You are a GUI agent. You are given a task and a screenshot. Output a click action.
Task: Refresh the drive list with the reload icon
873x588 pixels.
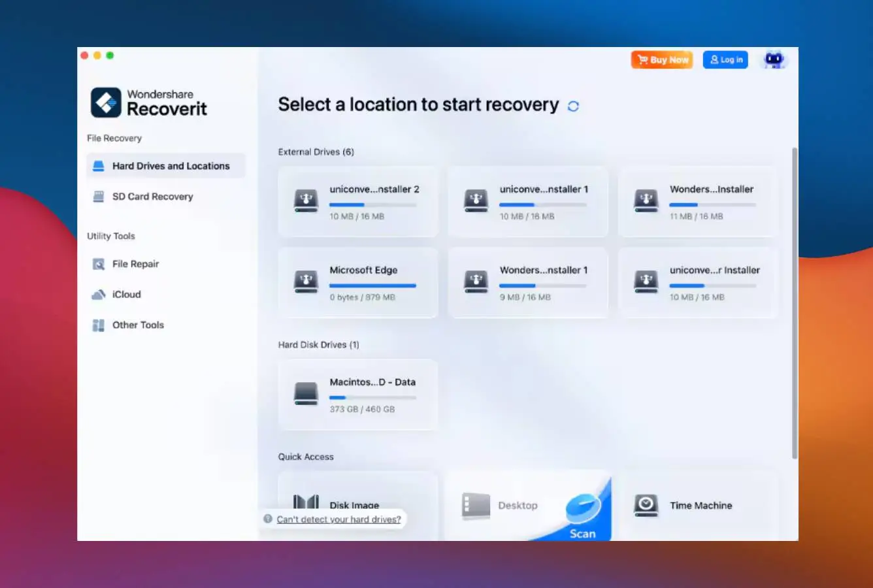573,106
